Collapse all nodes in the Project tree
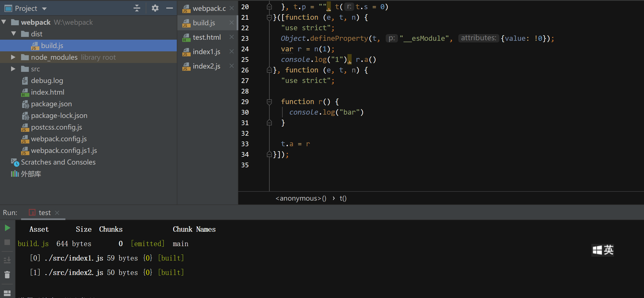Viewport: 644px width, 298px height. pos(137,8)
